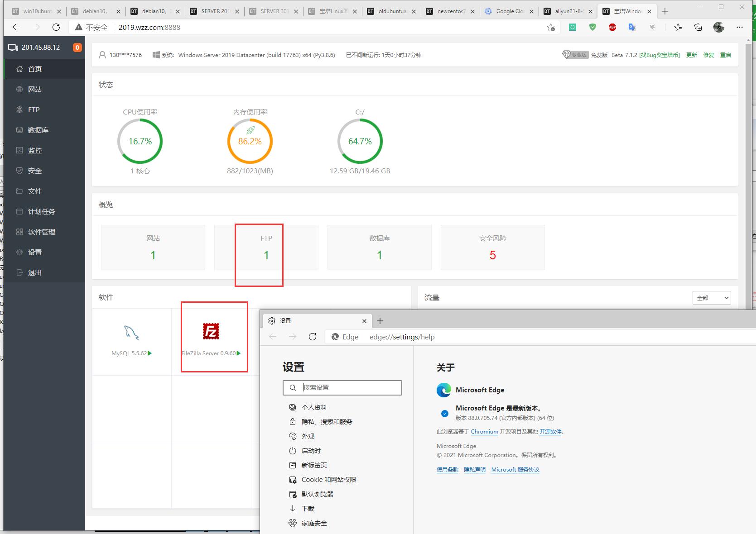The height and width of the screenshot is (534, 756).
Task: Click the FileZilla Server 0.9.60 label
Action: coord(209,353)
